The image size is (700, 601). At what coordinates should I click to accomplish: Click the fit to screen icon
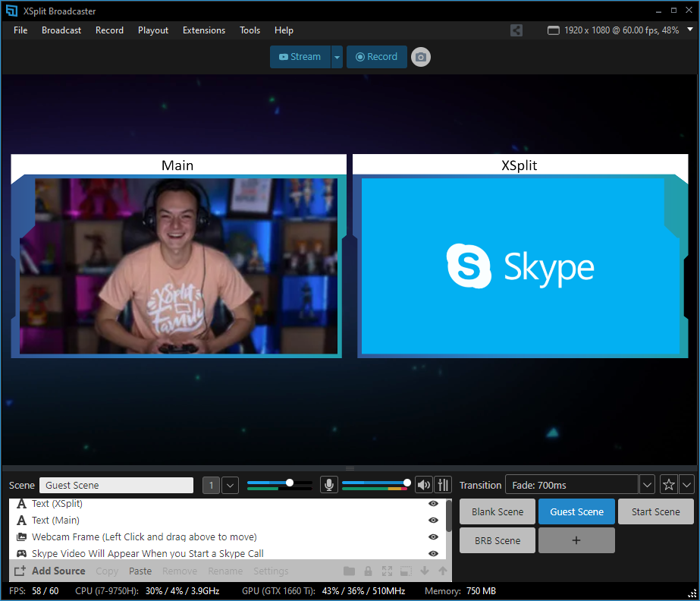pyautogui.click(x=387, y=571)
